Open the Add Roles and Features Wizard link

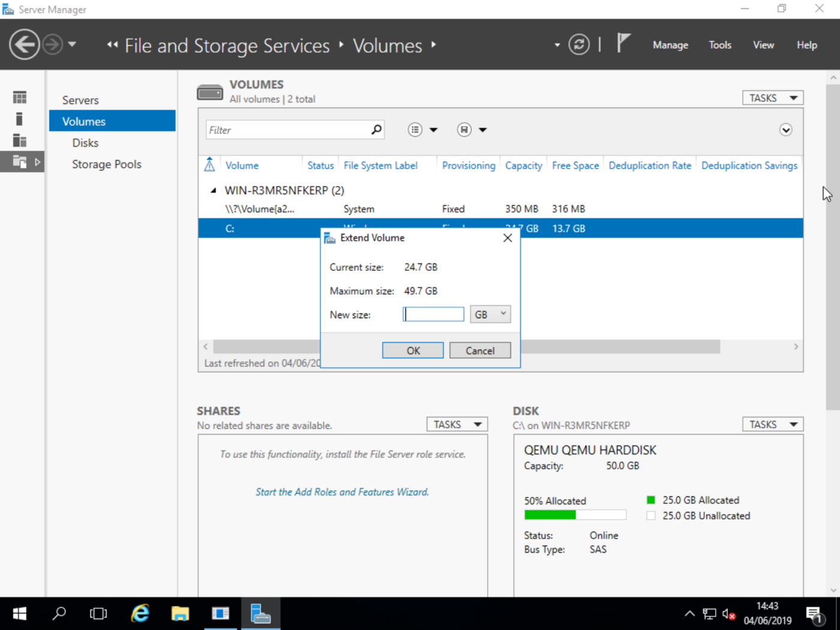pyautogui.click(x=342, y=491)
